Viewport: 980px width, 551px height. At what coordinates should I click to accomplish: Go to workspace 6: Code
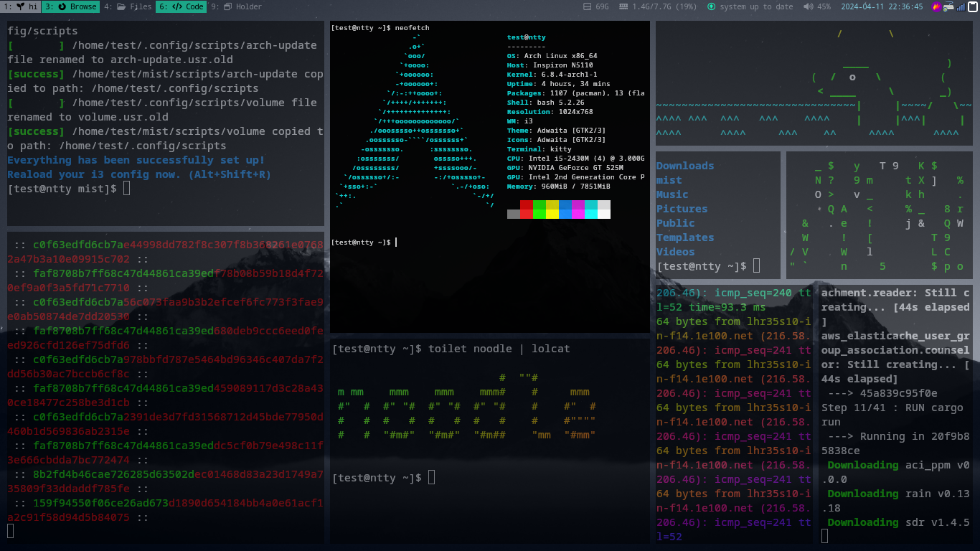tap(181, 6)
